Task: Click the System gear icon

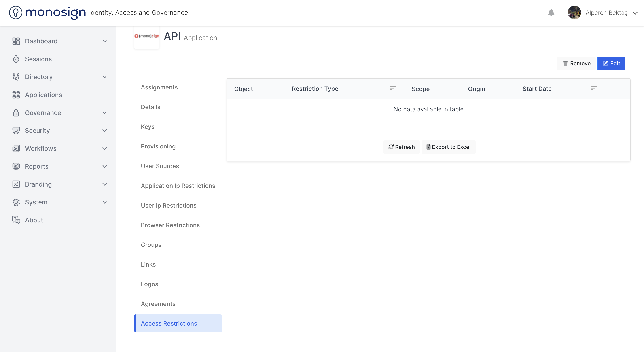Action: click(x=16, y=202)
